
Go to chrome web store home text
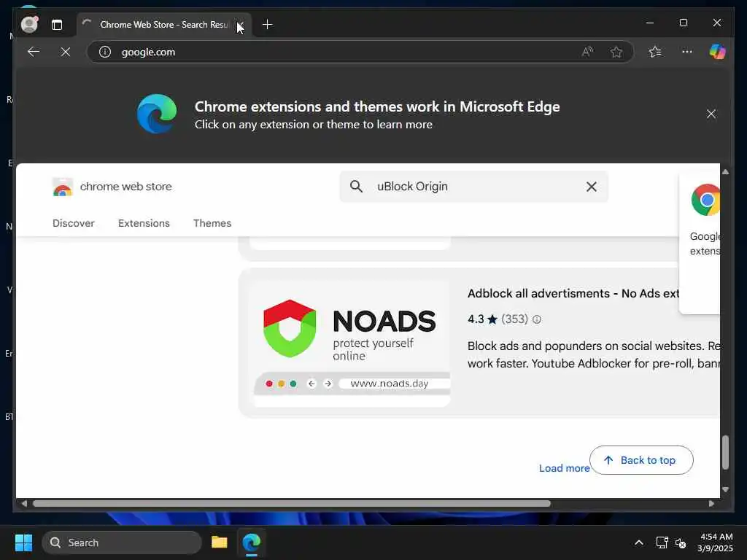point(125,187)
